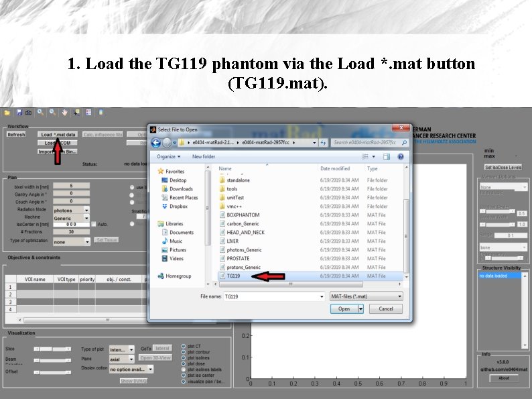Expand the File name history dropdown

pyautogui.click(x=322, y=296)
